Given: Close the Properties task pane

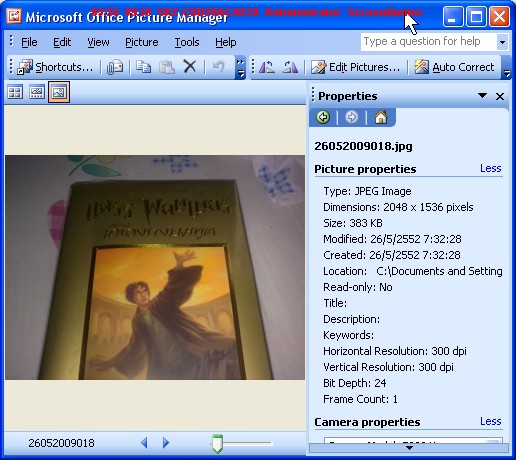Looking at the screenshot, I should [x=500, y=96].
